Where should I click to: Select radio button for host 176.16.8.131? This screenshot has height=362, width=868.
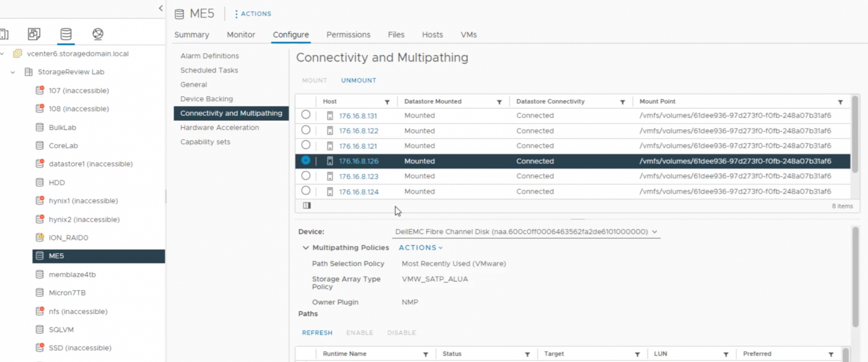coord(306,115)
